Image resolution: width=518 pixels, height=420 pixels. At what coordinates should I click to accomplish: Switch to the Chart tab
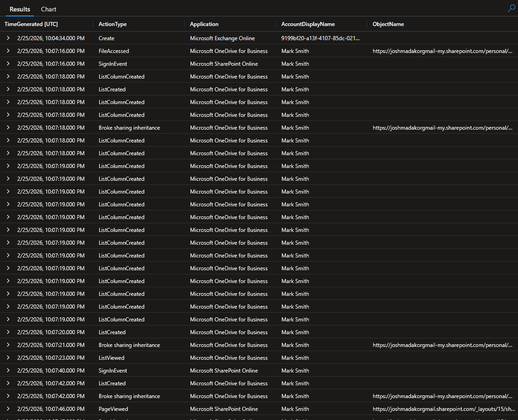click(48, 9)
